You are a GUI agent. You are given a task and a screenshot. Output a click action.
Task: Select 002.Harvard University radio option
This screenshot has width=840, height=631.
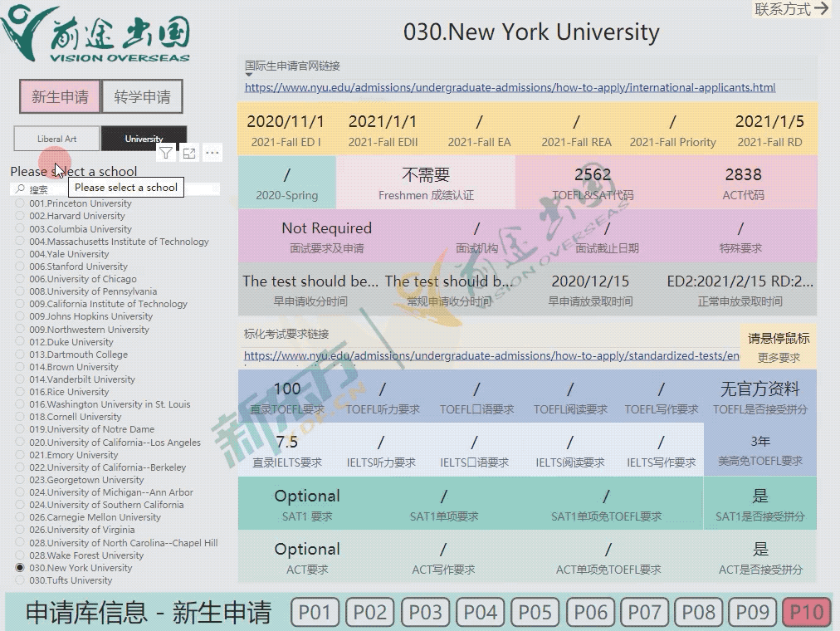pos(21,216)
